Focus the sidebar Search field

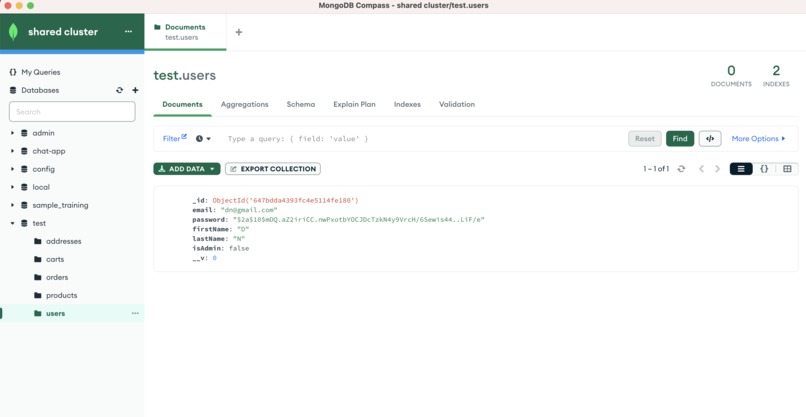72,112
